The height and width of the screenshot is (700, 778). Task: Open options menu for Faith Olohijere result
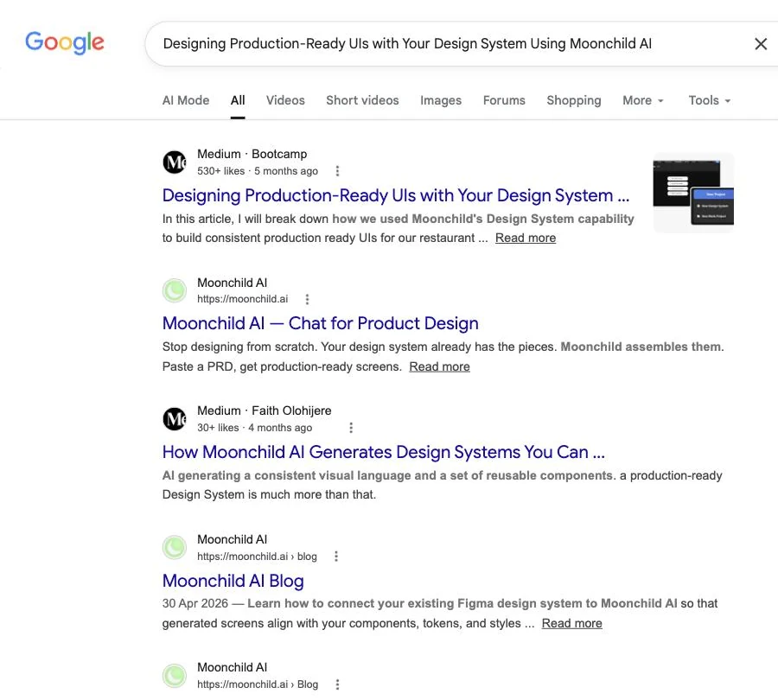(351, 428)
